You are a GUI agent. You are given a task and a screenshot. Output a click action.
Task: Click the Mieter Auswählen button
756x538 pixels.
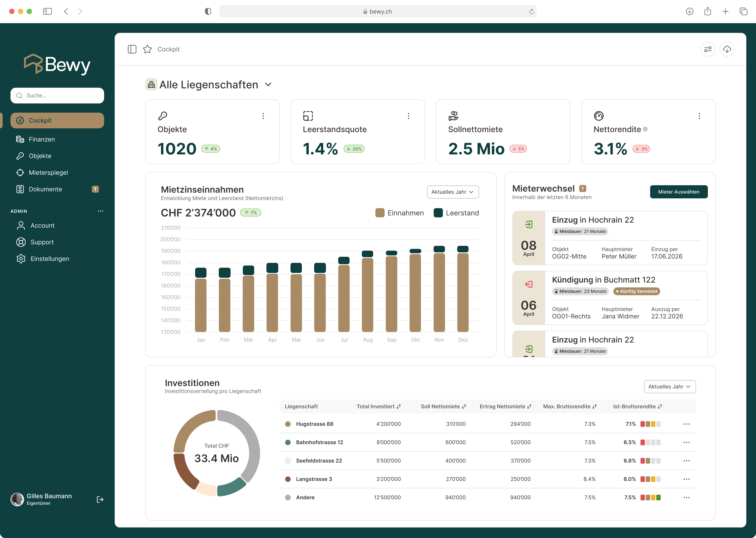679,192
